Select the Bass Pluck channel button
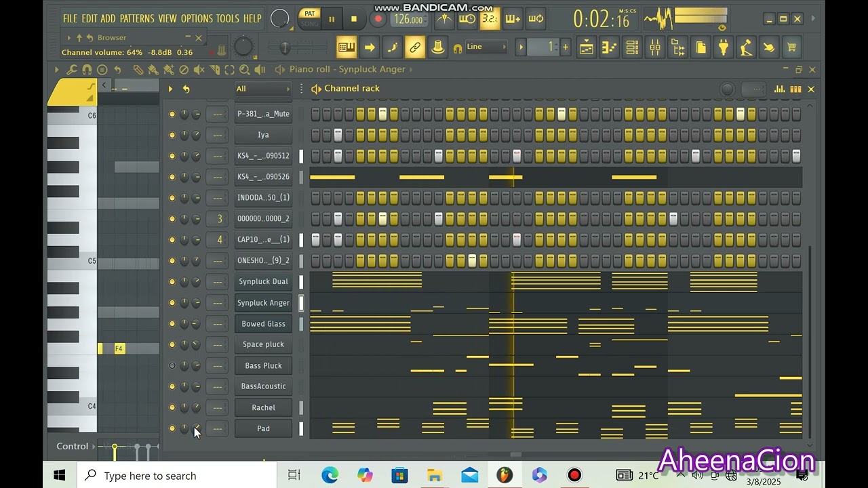This screenshot has height=488, width=868. tap(263, 366)
